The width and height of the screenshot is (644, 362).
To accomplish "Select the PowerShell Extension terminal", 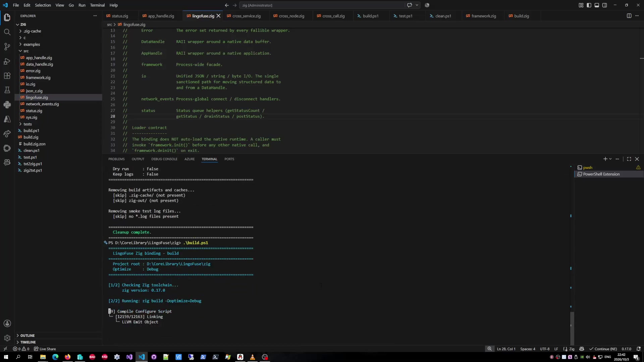I will point(609,174).
